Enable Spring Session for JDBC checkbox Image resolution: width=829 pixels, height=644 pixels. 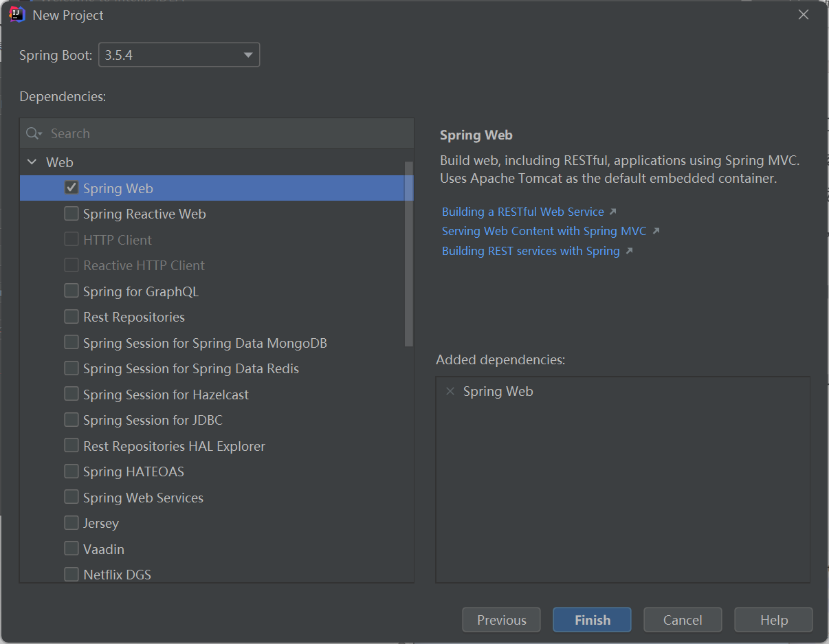[x=71, y=420]
